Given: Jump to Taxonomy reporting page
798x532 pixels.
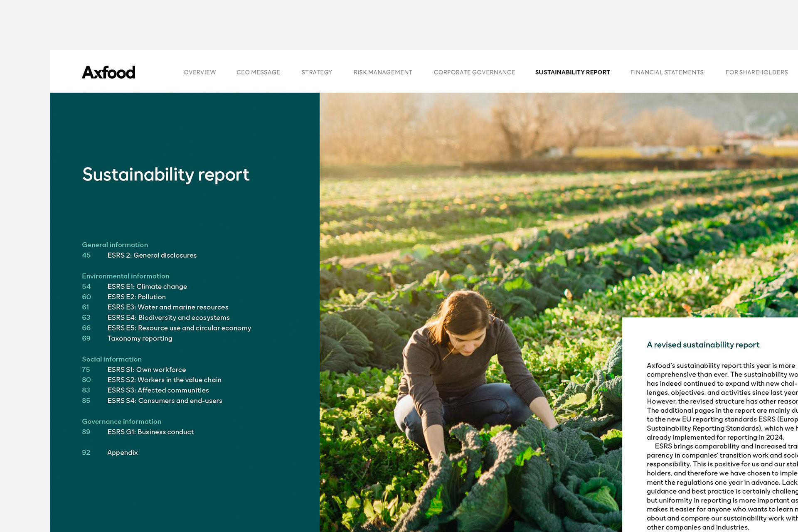Looking at the screenshot, I should 140,338.
